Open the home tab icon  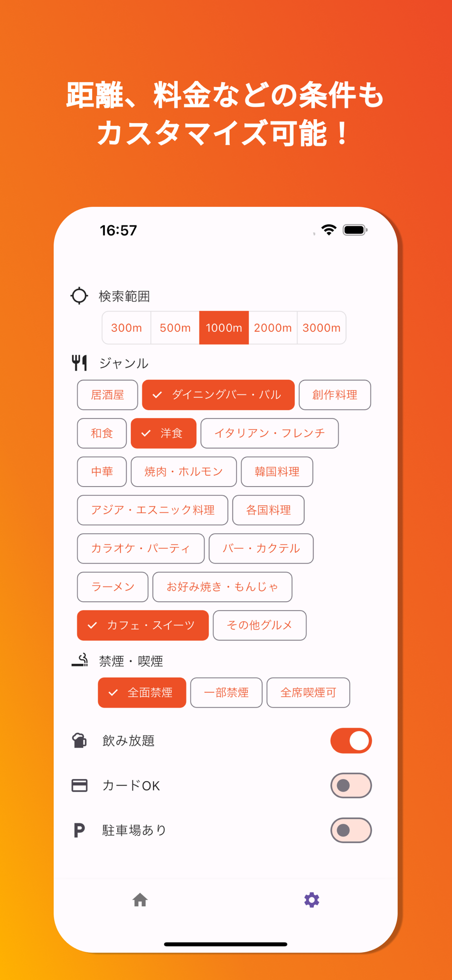[140, 900]
